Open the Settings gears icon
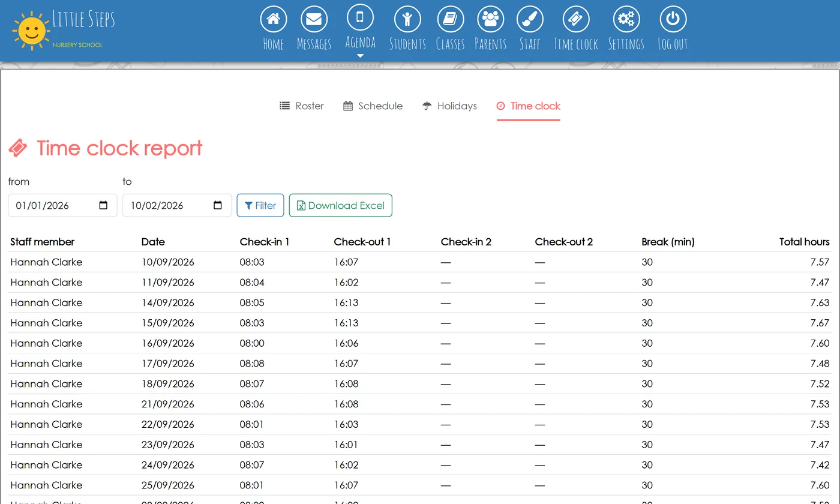 click(x=626, y=19)
